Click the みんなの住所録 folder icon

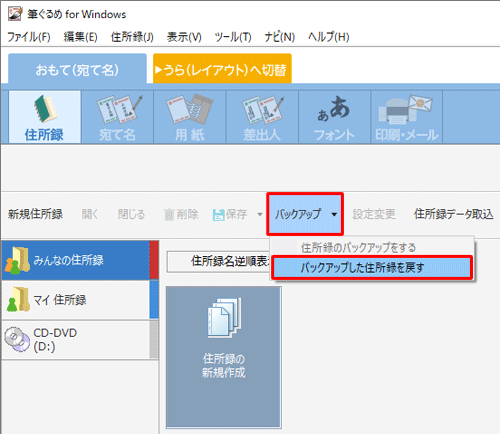(x=17, y=261)
